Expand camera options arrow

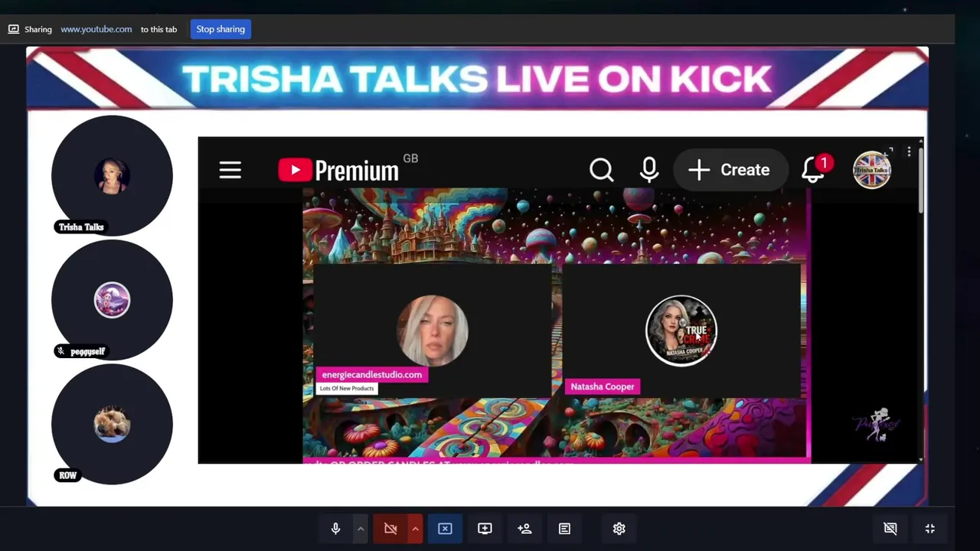coord(415,529)
